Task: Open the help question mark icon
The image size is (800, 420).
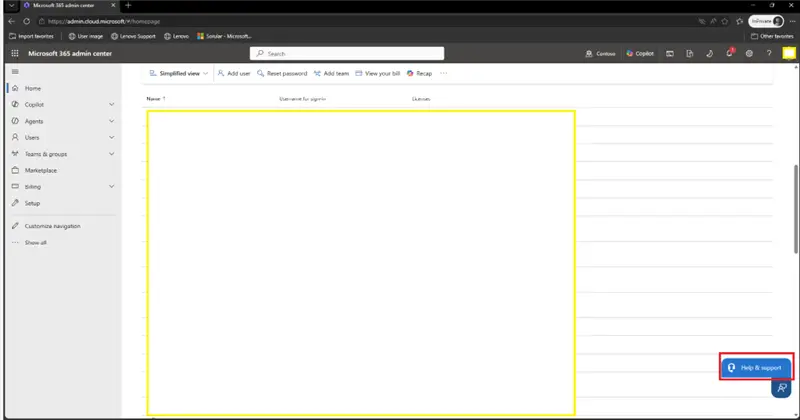Action: pos(769,53)
